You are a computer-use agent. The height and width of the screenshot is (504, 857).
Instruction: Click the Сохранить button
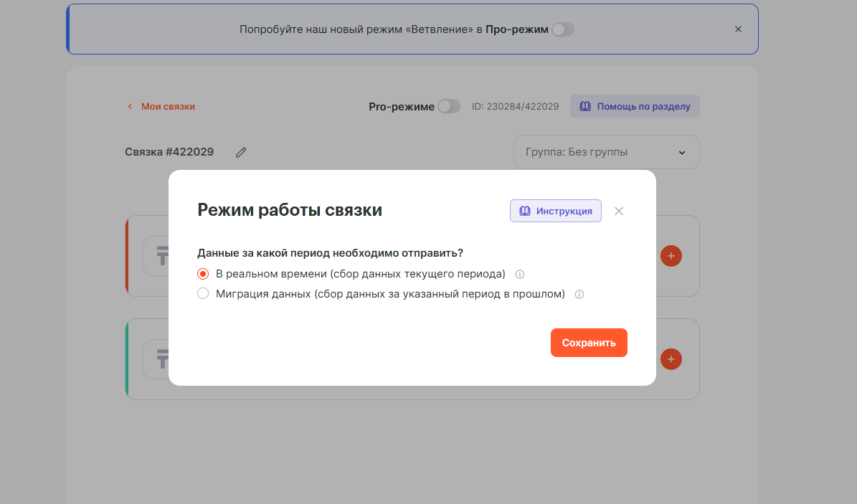click(589, 343)
